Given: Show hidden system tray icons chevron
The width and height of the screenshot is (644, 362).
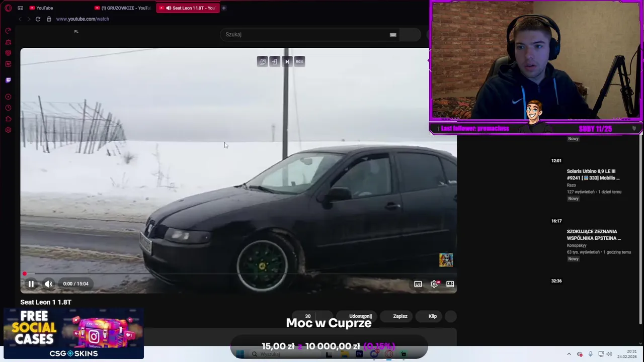Looking at the screenshot, I should coord(569,354).
